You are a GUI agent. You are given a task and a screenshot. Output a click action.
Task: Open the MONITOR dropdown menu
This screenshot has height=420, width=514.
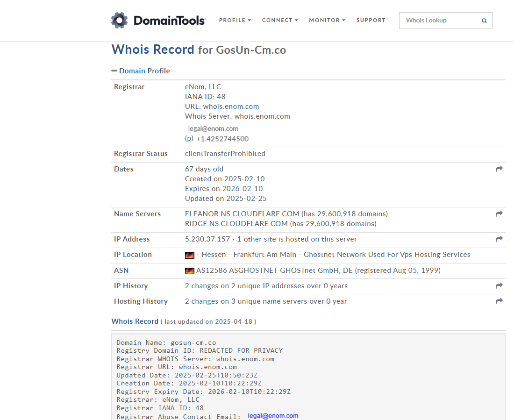pos(327,20)
